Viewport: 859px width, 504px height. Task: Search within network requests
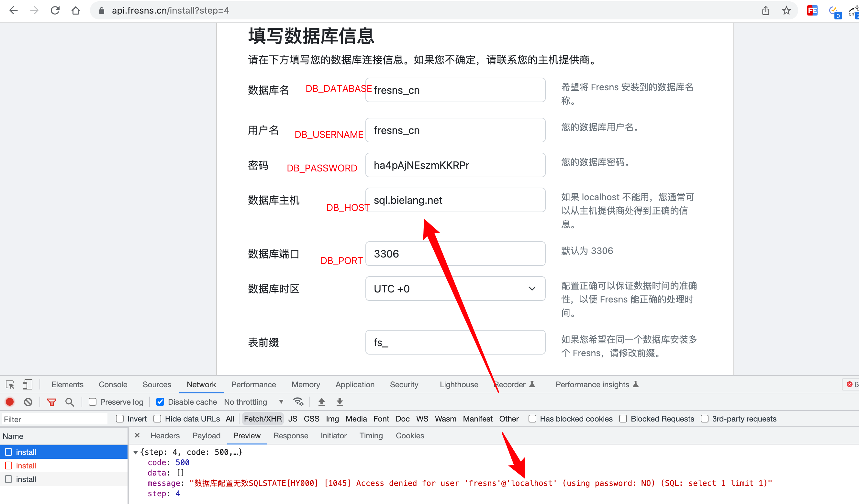click(x=70, y=402)
